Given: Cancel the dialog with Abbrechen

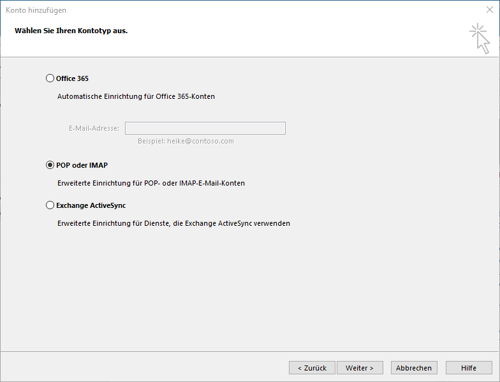Looking at the screenshot, I should (414, 368).
